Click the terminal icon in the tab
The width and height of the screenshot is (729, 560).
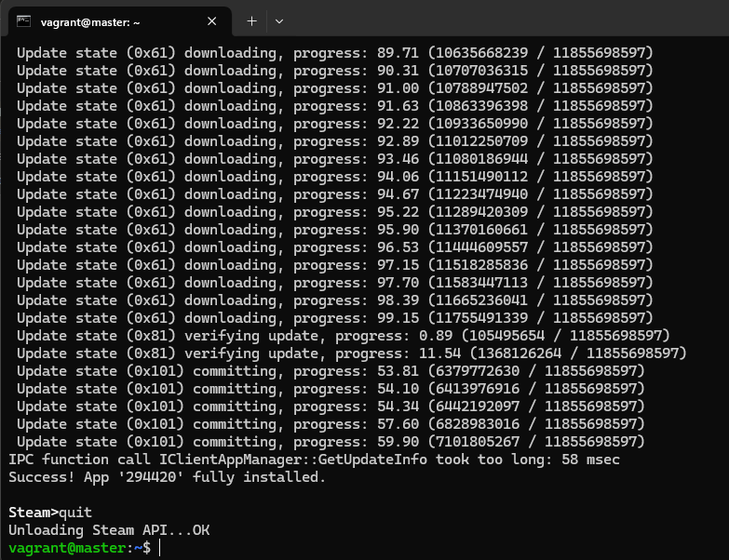24,21
